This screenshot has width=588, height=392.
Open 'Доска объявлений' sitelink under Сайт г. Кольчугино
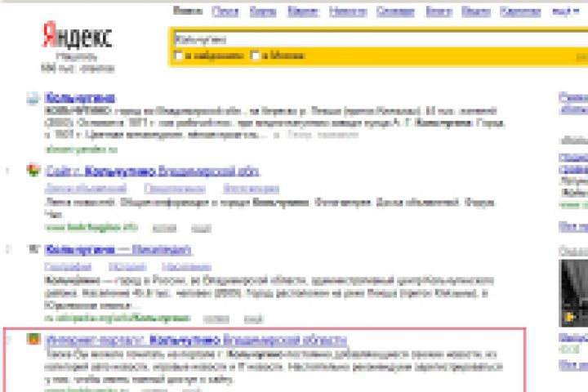[86, 189]
